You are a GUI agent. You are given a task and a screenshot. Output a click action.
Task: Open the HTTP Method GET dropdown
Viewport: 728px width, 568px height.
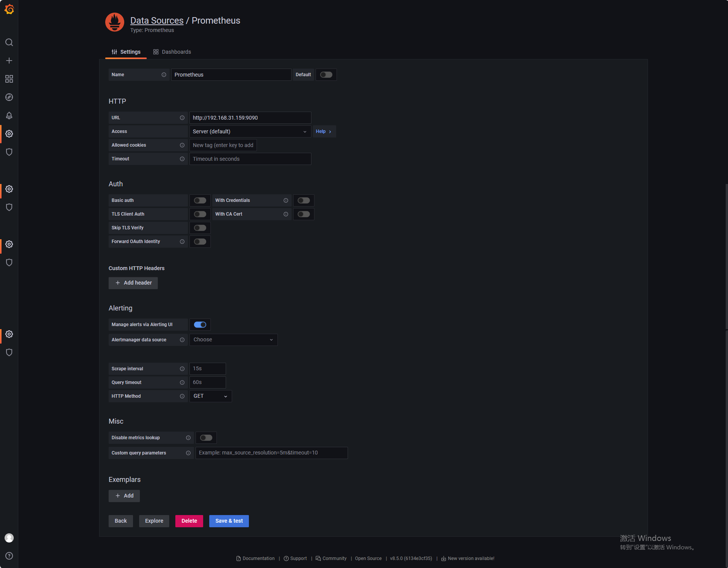point(211,396)
